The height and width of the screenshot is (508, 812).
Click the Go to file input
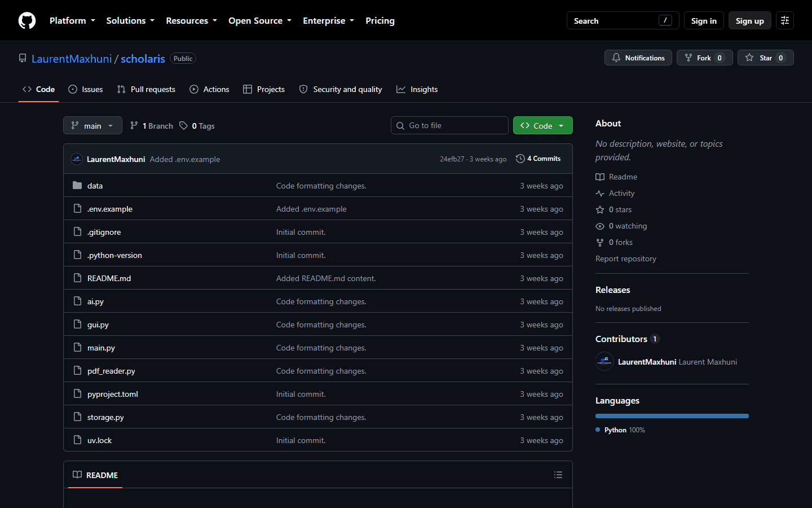pyautogui.click(x=449, y=125)
